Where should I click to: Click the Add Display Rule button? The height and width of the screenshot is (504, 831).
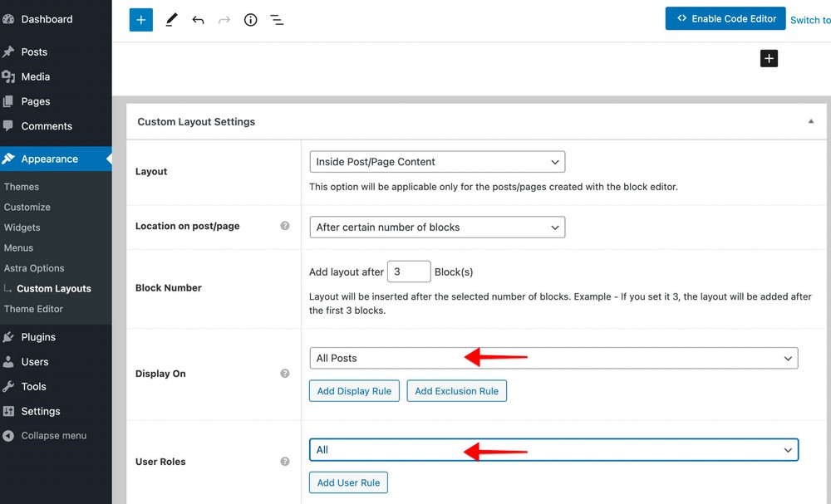(x=354, y=390)
